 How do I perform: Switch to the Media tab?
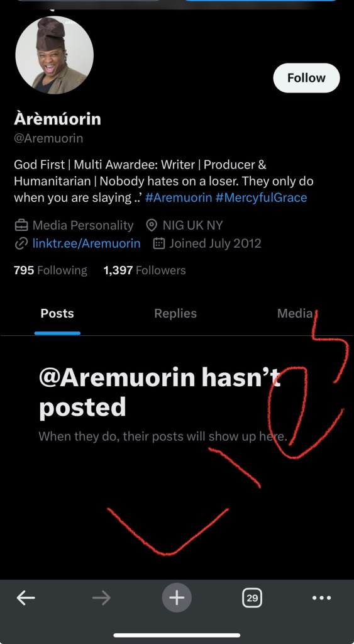pos(295,313)
